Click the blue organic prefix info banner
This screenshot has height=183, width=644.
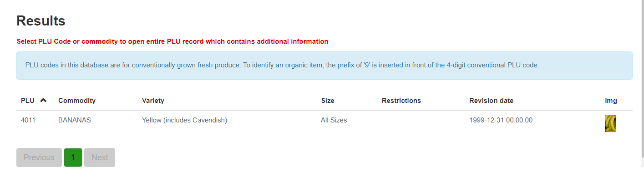324,66
